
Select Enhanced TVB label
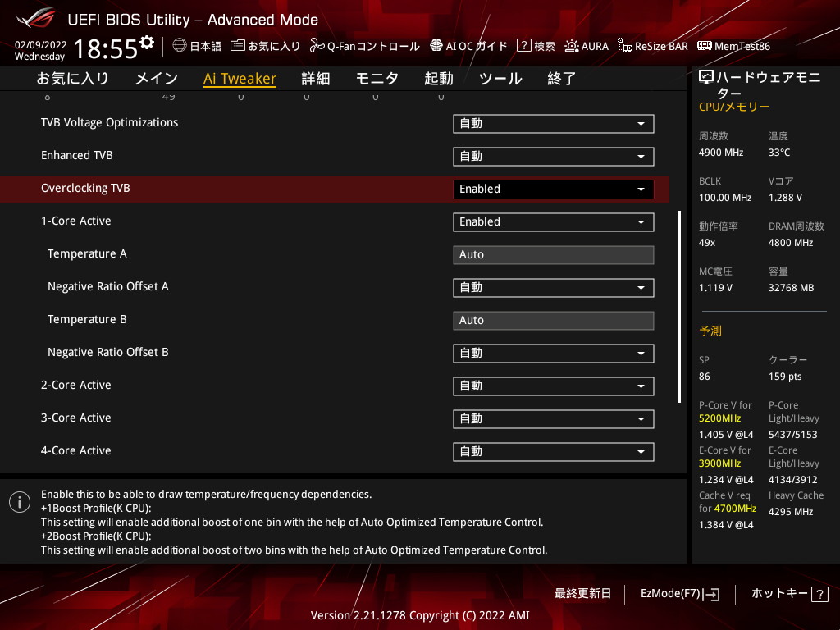coord(76,155)
